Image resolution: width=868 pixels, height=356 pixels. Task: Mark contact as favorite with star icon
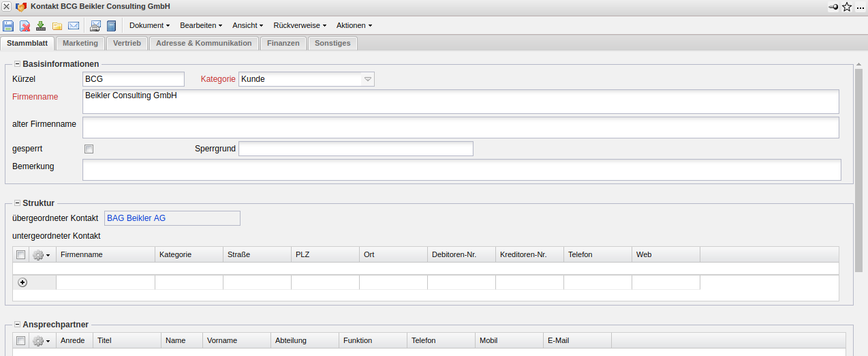847,7
